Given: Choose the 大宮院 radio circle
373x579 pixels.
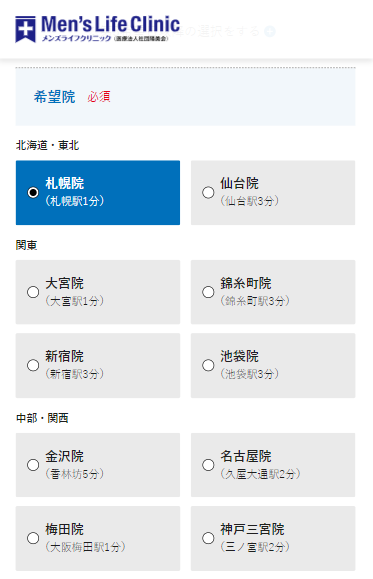Looking at the screenshot, I should (33, 292).
